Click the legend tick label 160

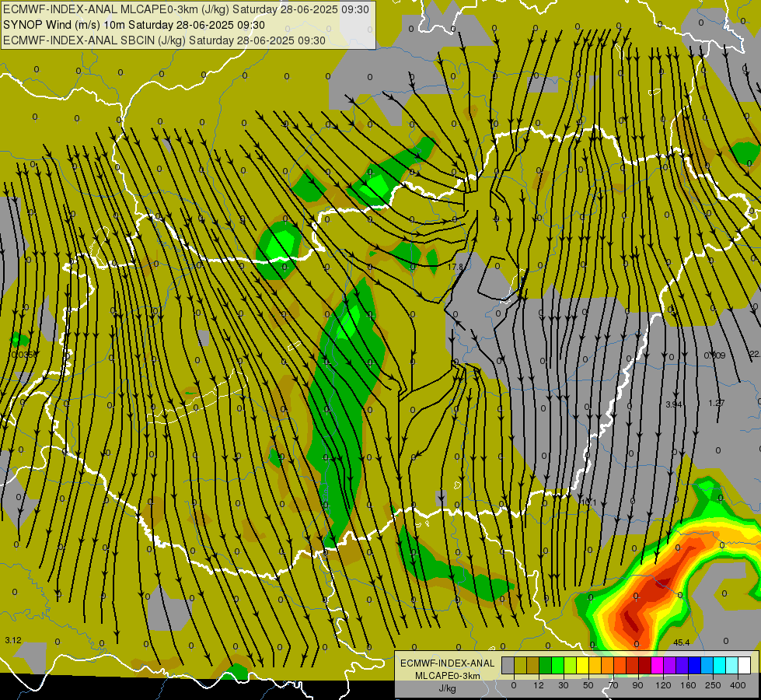(x=688, y=685)
